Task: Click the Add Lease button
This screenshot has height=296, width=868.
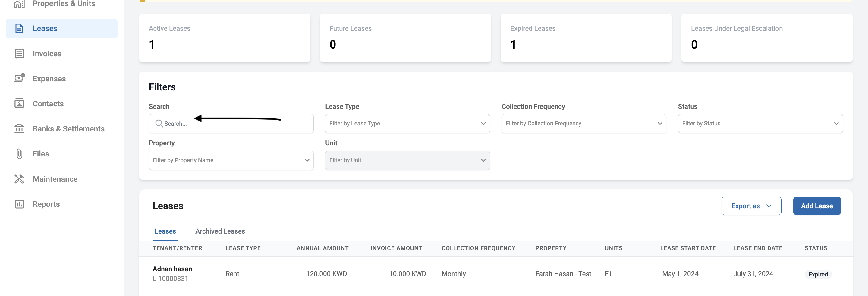Action: tap(817, 206)
